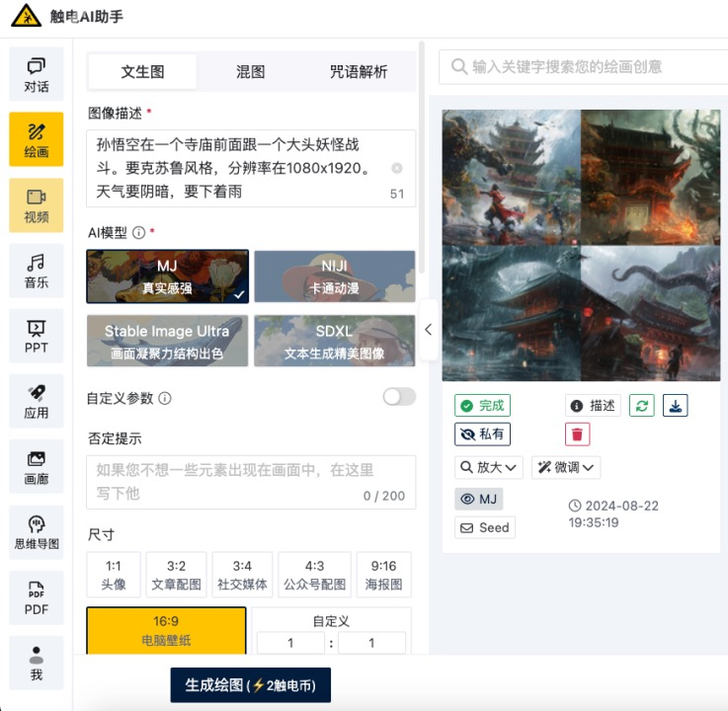Screen dimensions: 728x711
Task: Click 生成绘图 generate button
Action: [250, 685]
